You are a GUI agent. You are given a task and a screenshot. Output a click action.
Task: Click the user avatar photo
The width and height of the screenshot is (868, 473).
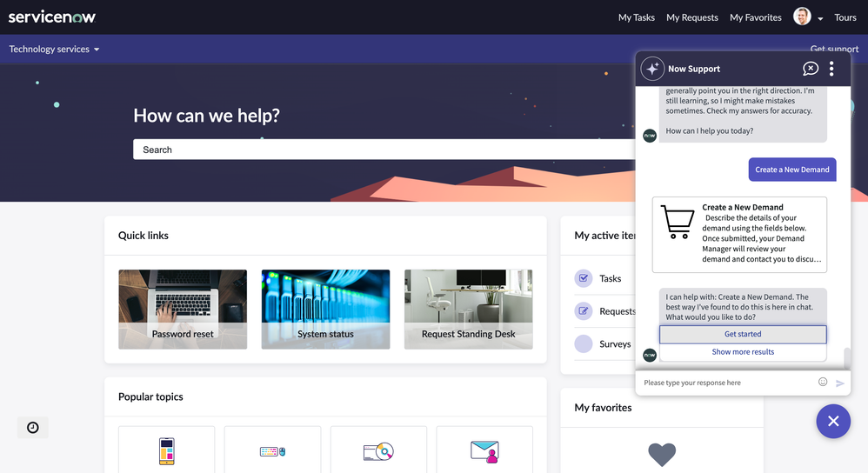[x=802, y=17]
